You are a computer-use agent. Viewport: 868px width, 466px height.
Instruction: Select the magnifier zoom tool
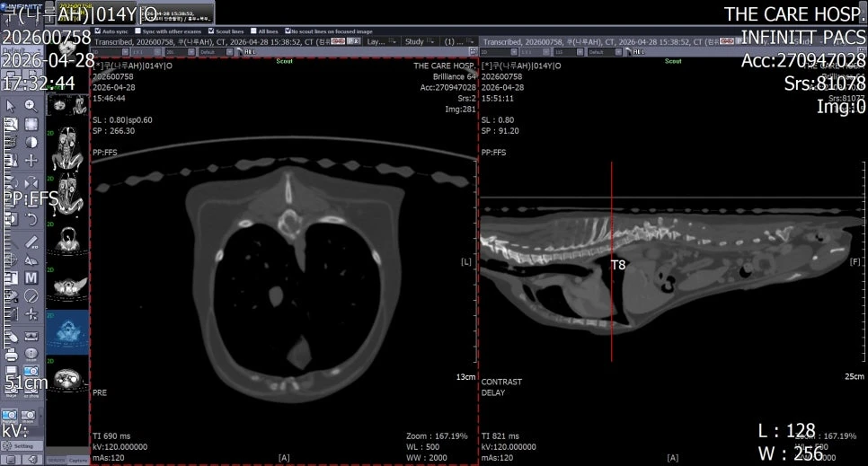tap(31, 106)
